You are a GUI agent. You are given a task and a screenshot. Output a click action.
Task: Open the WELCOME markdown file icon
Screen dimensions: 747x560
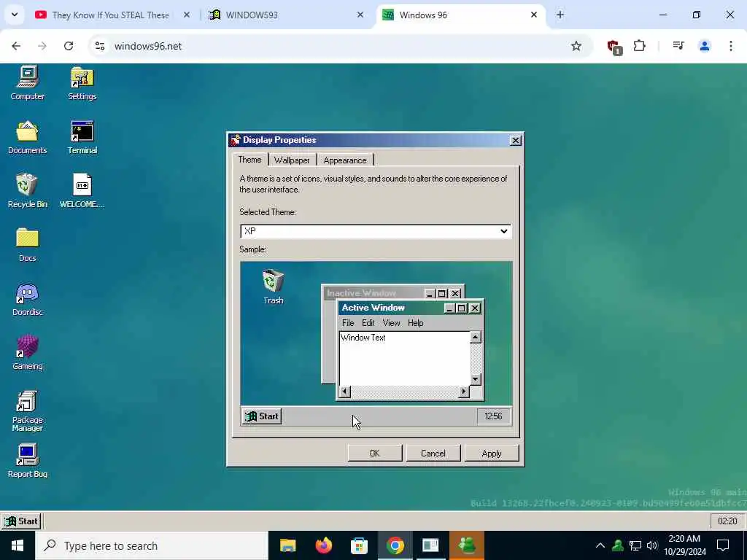(82, 192)
